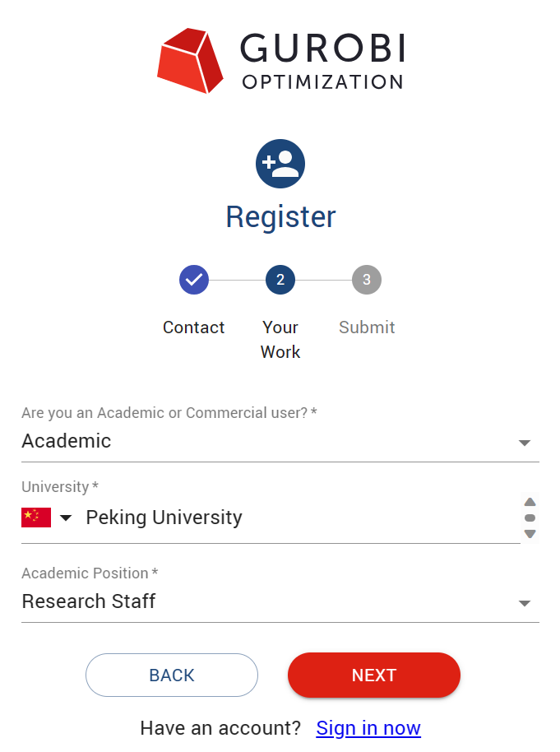
Task: Click the University scrollbar thumb
Action: coord(530,518)
